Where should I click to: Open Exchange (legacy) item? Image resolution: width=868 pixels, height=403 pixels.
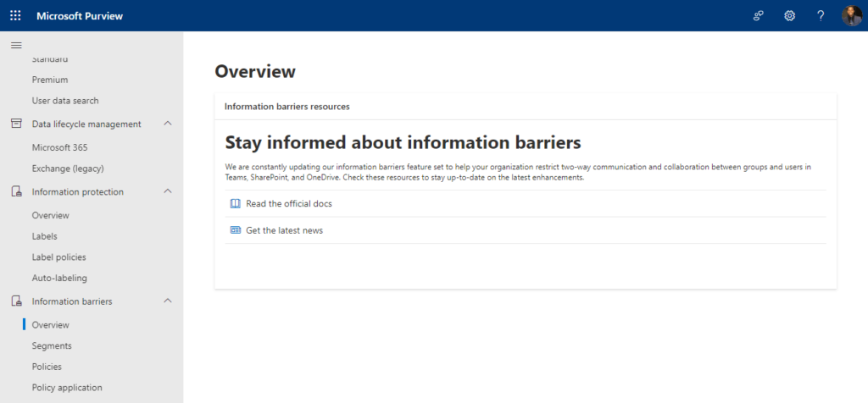68,168
